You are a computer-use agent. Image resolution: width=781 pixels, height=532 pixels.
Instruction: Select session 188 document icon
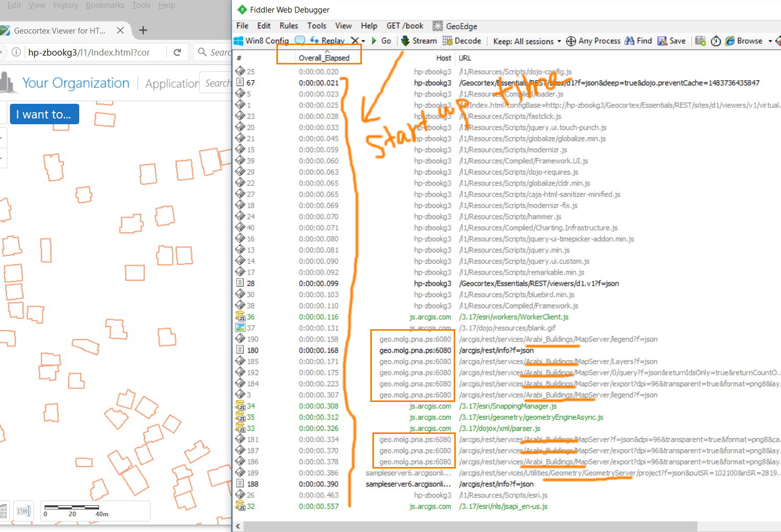(240, 483)
